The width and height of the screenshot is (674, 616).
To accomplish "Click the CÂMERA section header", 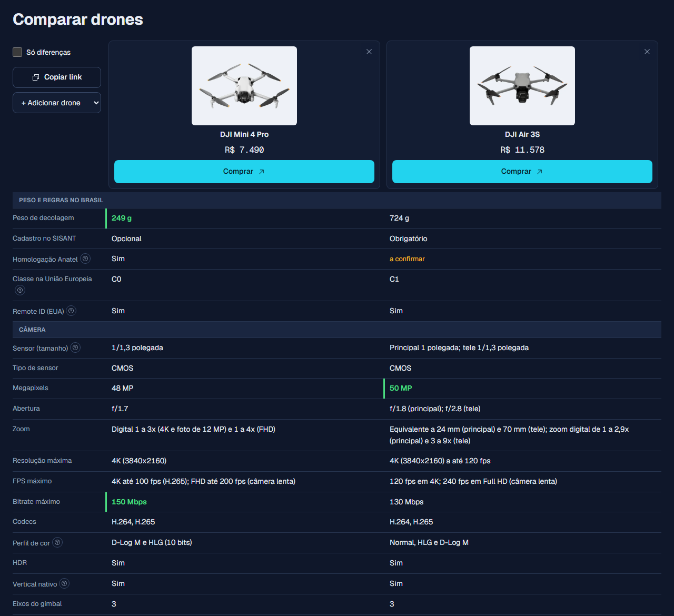I will point(32,330).
